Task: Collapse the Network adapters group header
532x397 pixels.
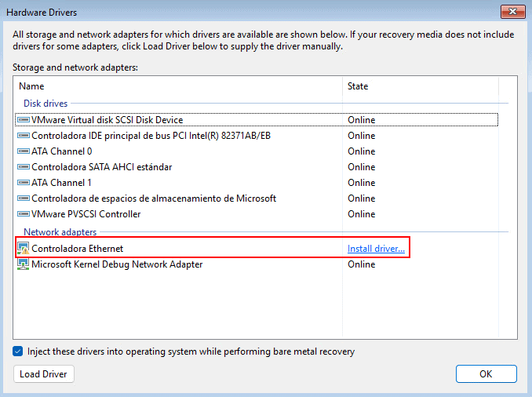Action: click(60, 232)
